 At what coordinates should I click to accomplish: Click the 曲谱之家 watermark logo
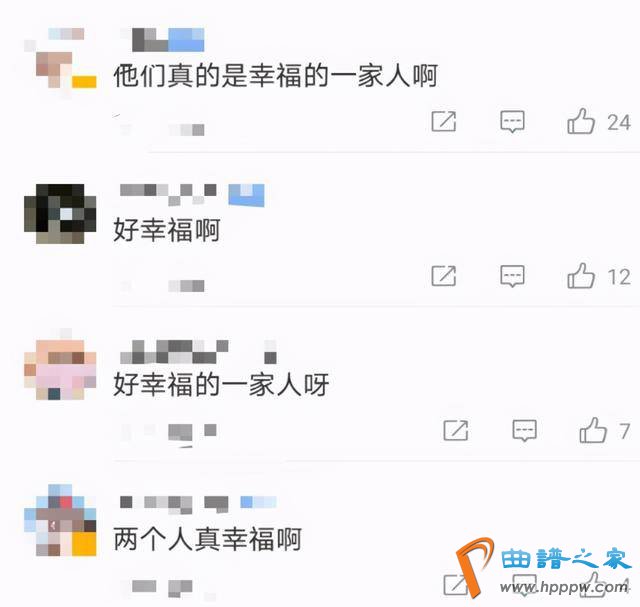545,568
